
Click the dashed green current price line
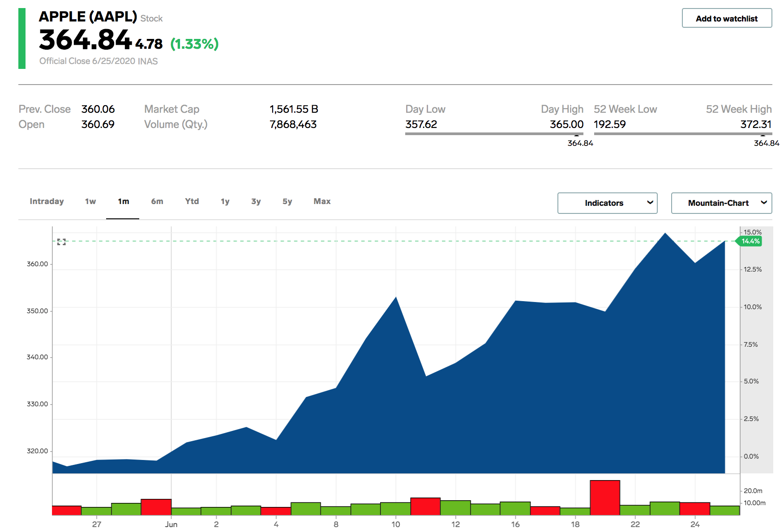tap(358, 242)
